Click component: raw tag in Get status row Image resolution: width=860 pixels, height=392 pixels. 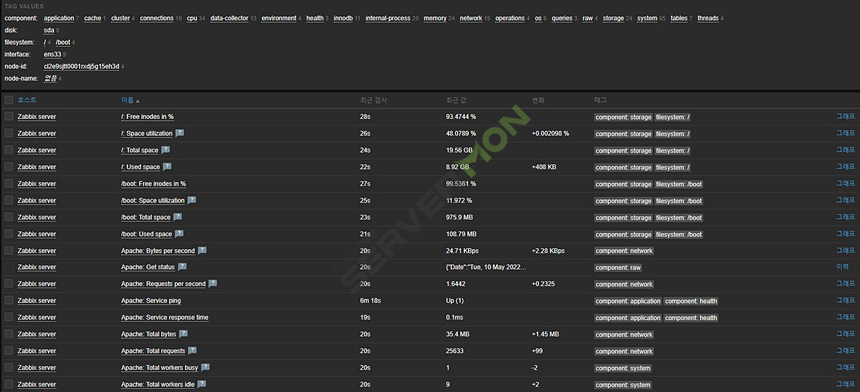click(618, 268)
